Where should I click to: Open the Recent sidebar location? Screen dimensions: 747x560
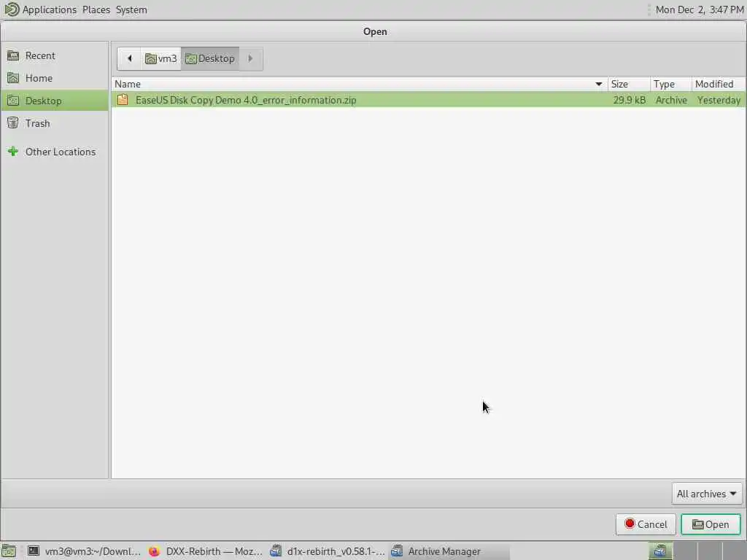(54, 55)
